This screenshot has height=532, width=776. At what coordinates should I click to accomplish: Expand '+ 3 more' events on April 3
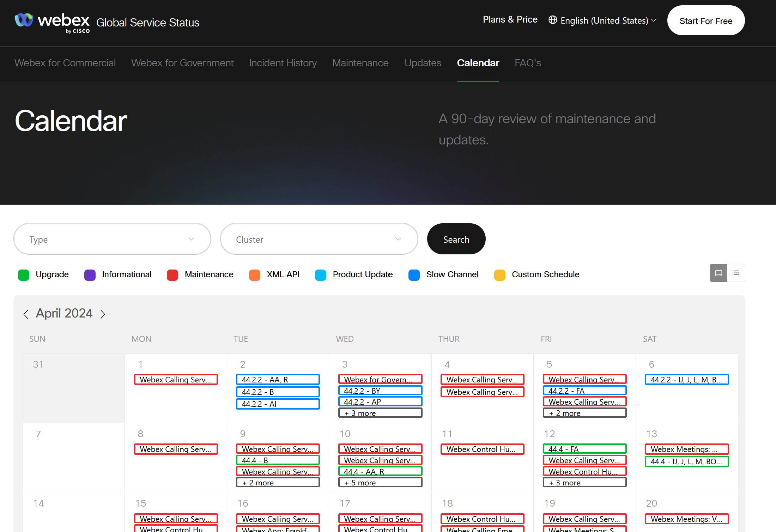[380, 413]
